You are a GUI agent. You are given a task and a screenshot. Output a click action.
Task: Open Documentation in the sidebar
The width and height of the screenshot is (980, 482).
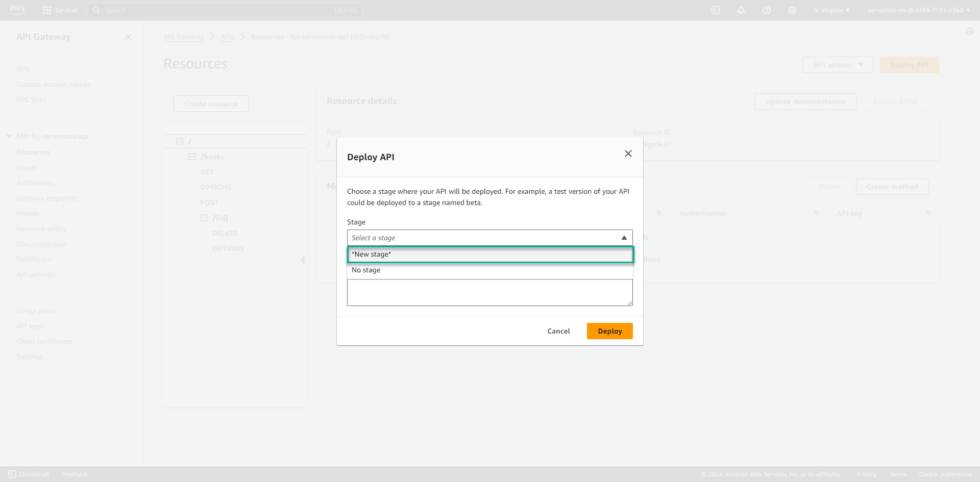click(41, 244)
